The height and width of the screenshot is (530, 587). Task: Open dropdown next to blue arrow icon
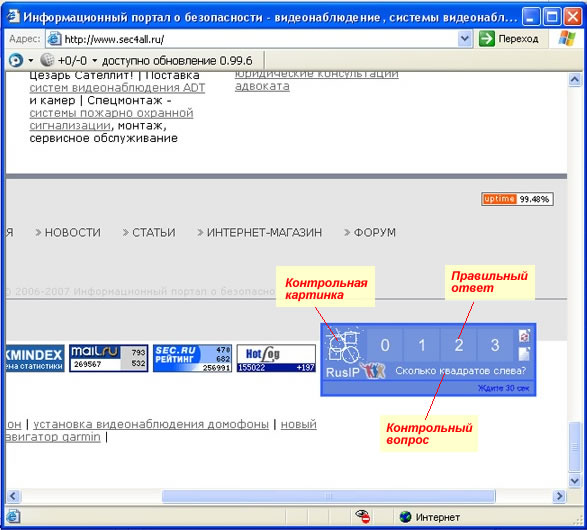tap(31, 60)
